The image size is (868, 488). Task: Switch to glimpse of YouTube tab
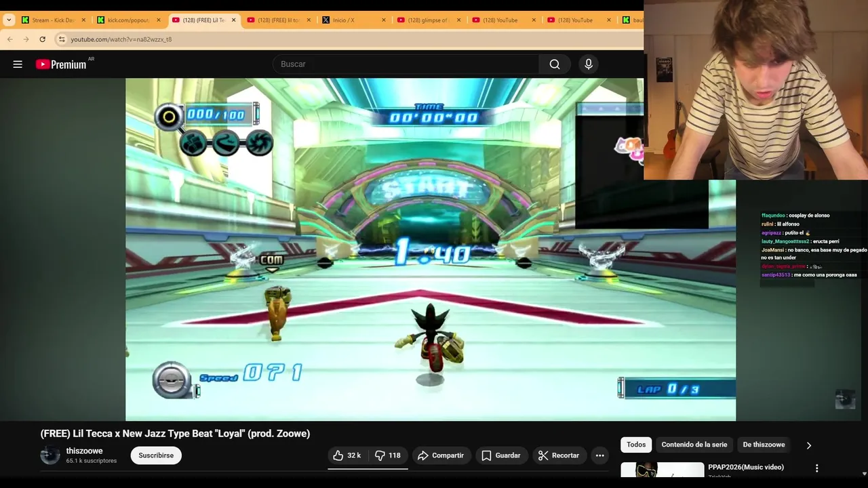pos(429,20)
